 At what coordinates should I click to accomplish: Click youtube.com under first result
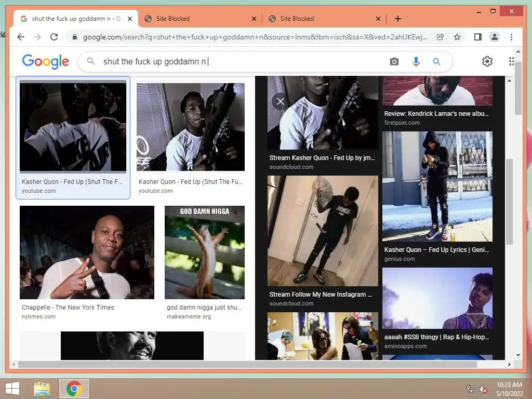point(38,191)
